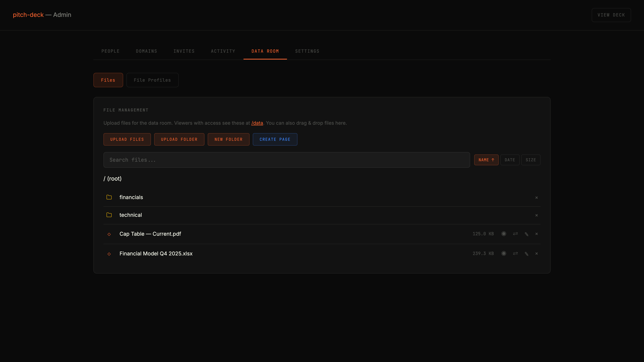
Task: Open the ACTIVITY tab
Action: 223,51
